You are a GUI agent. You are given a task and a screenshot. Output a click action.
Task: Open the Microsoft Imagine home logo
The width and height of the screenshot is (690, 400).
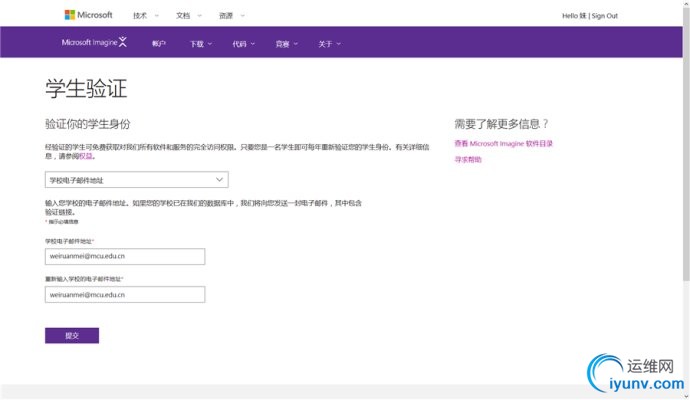coord(94,42)
